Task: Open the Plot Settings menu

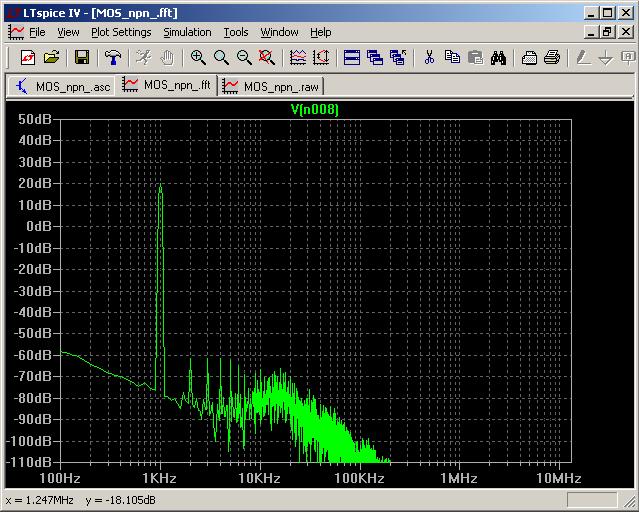Action: 121,32
